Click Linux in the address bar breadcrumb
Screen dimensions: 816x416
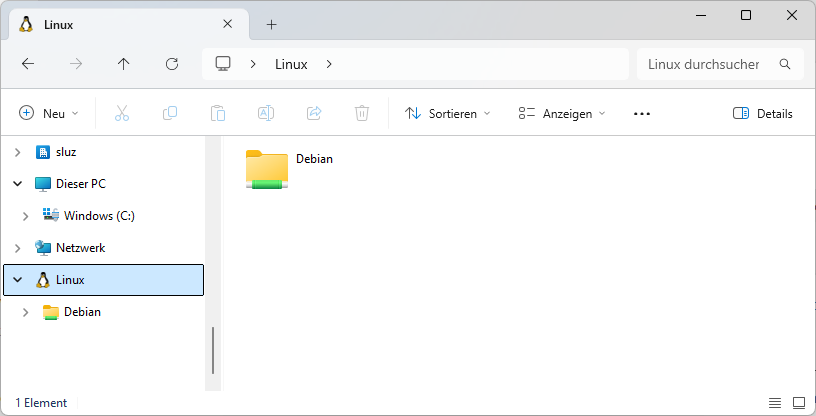291,65
